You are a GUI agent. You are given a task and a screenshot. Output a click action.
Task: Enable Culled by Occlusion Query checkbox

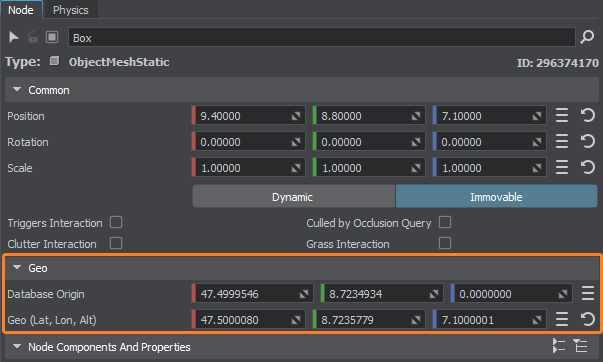click(x=445, y=222)
